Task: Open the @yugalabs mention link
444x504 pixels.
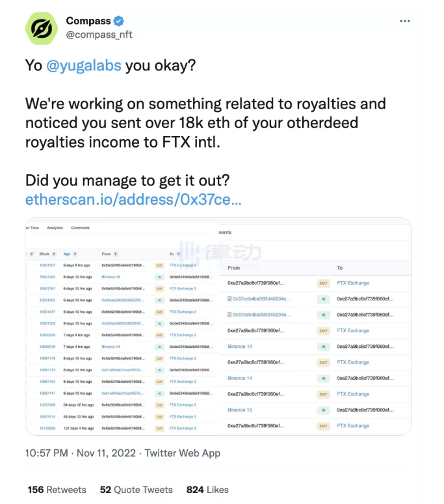Action: 84,65
